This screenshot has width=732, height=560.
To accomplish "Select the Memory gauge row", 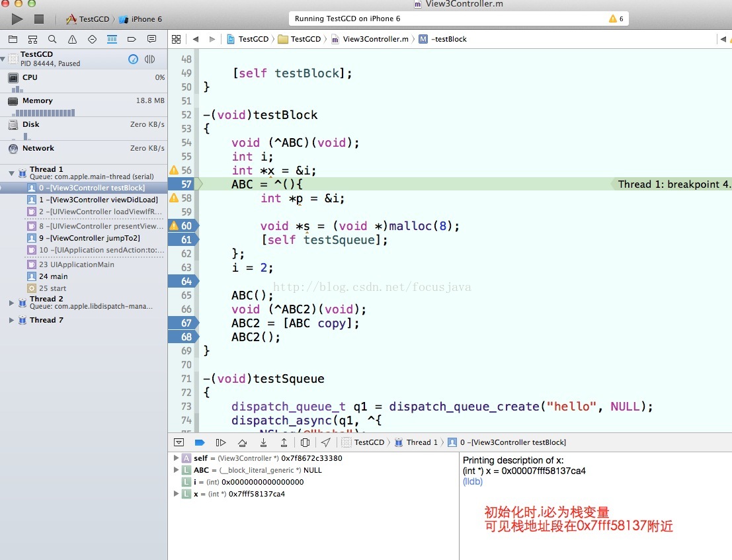I will 84,105.
